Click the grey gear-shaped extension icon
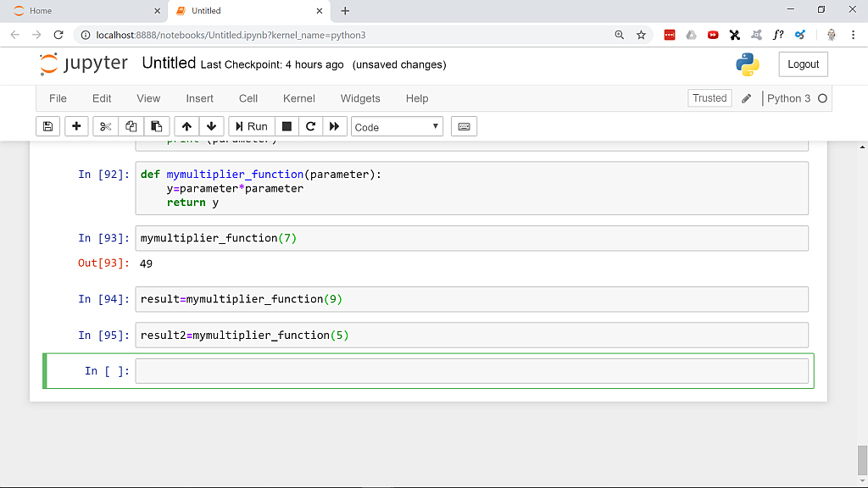Image resolution: width=868 pixels, height=488 pixels. (756, 35)
